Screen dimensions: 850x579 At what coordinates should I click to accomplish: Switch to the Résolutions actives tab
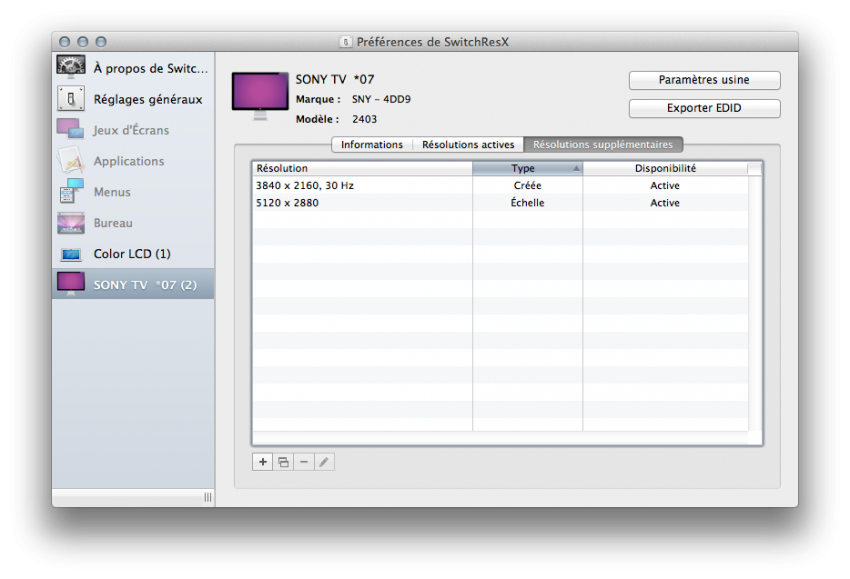tap(468, 145)
